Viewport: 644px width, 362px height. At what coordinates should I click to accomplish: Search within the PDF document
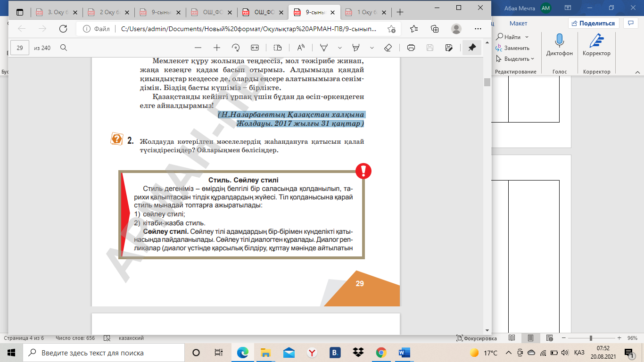(x=63, y=48)
